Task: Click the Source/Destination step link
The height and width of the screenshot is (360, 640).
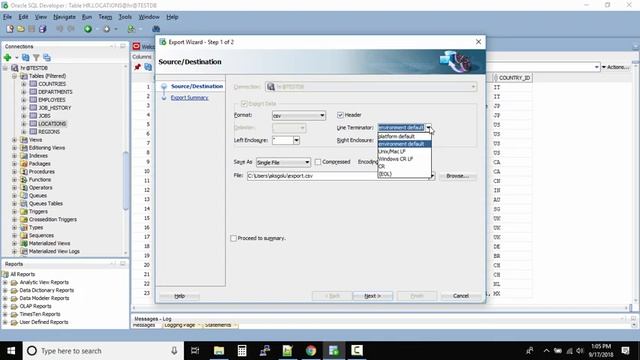Action: (197, 87)
